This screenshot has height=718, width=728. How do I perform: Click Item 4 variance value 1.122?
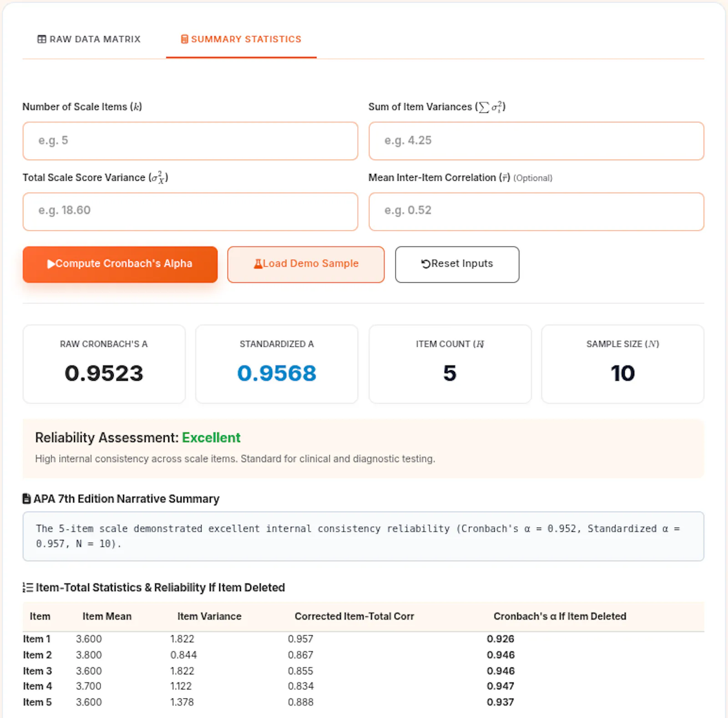pos(181,686)
